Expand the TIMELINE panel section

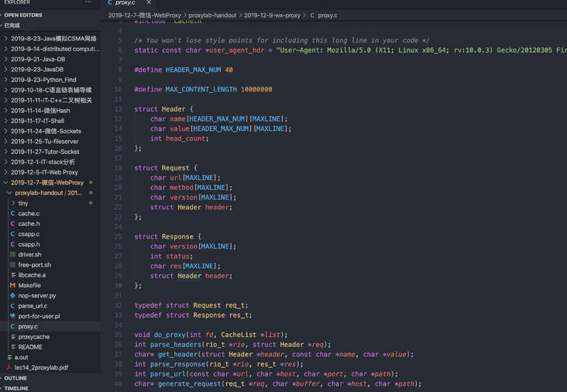(x=16, y=388)
